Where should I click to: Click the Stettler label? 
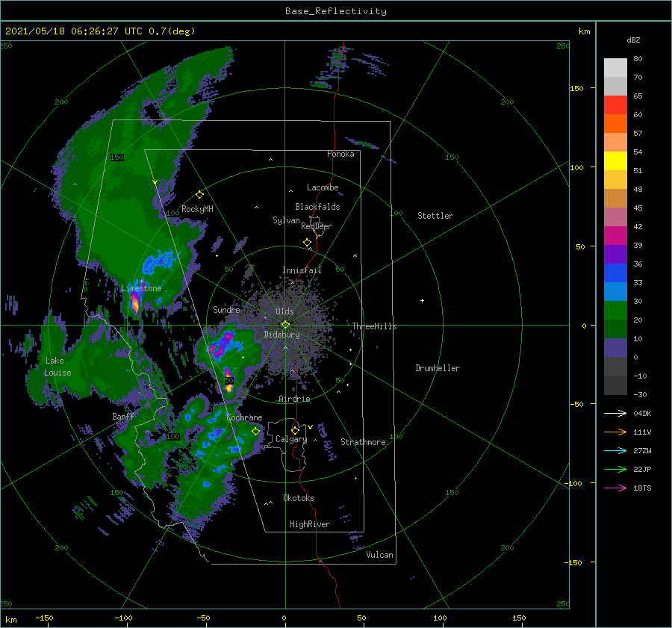tap(435, 216)
